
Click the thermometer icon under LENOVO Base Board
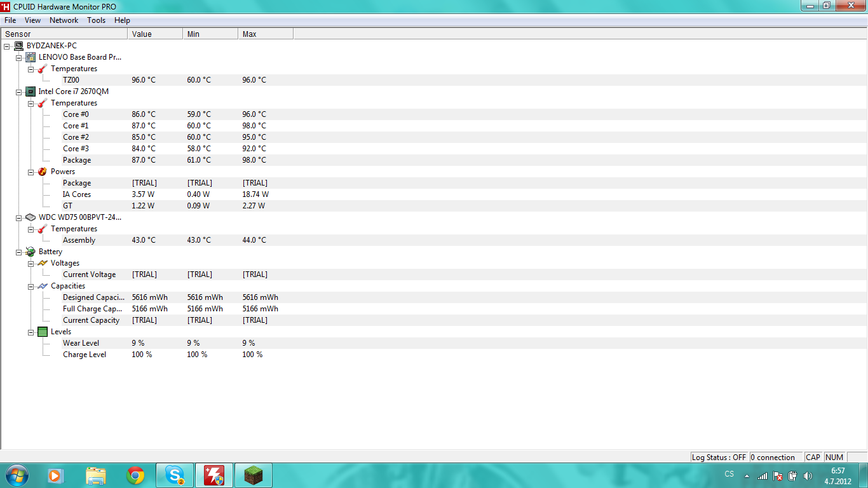coord(43,69)
